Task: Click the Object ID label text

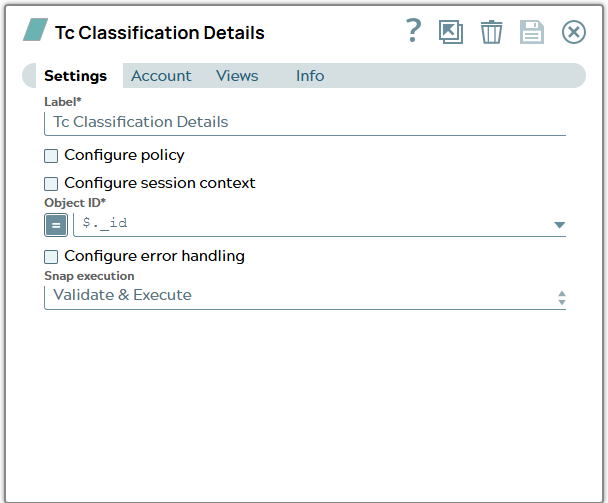Action: coord(75,202)
